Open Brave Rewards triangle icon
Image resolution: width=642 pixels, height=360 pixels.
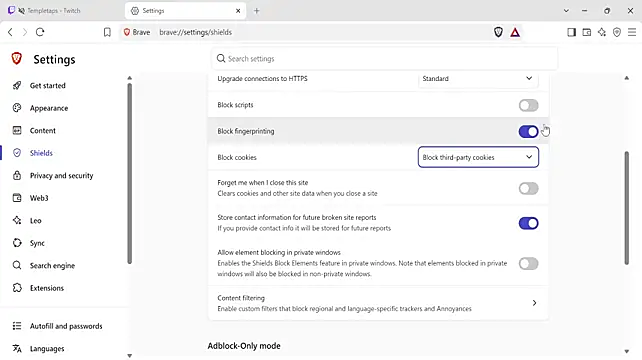click(515, 32)
